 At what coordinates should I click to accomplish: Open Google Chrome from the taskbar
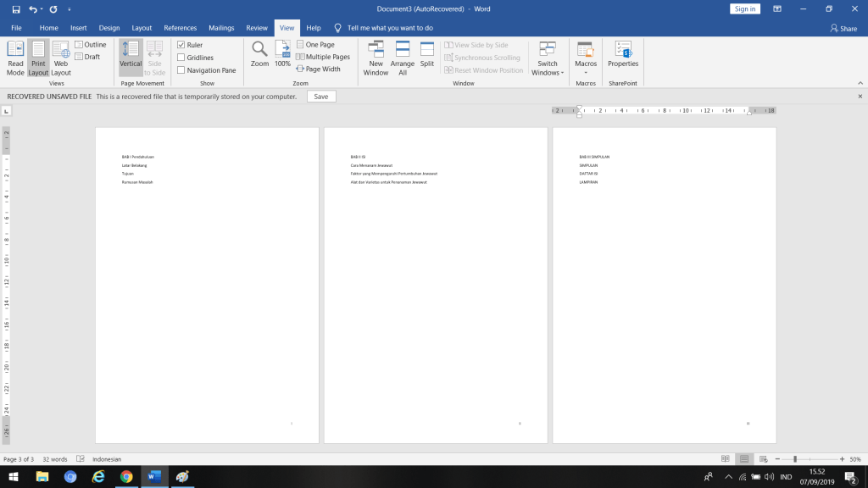point(126,476)
